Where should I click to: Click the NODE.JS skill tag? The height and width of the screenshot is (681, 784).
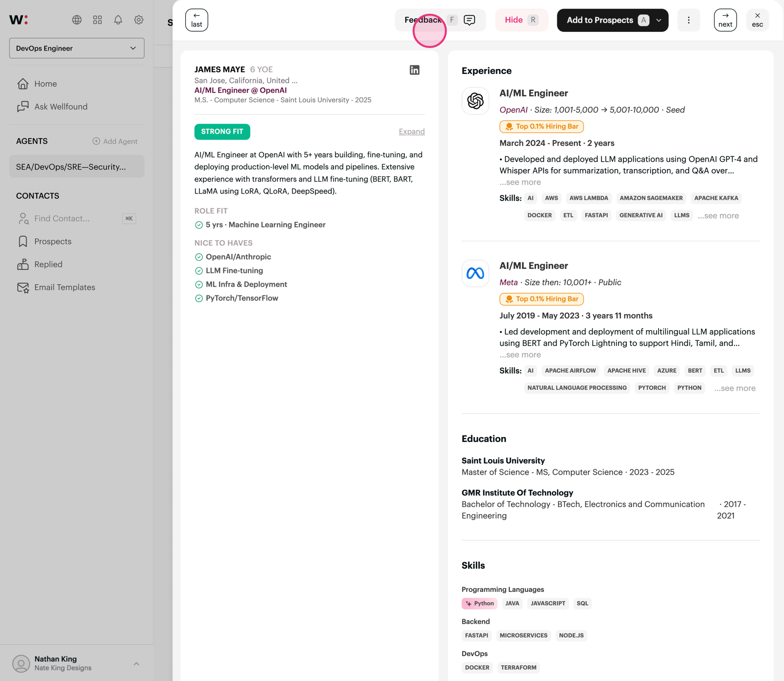point(571,635)
